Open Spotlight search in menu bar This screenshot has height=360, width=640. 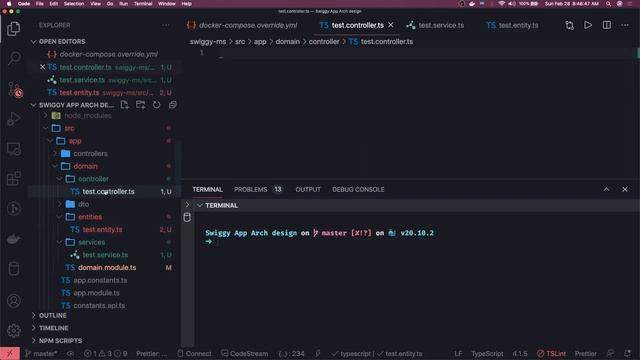point(609,4)
